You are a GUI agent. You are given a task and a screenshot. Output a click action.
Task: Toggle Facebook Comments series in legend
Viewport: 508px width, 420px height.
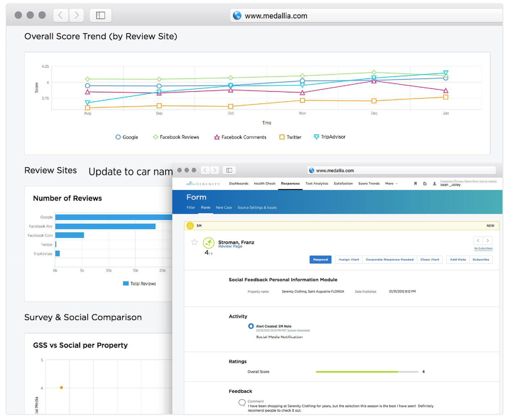[x=240, y=137]
